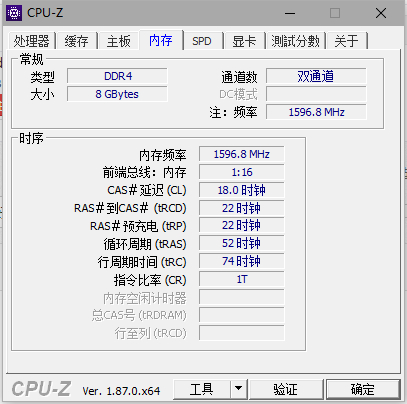Open the 处理器 tab
Viewport: 407px width, 404px height.
click(x=32, y=41)
